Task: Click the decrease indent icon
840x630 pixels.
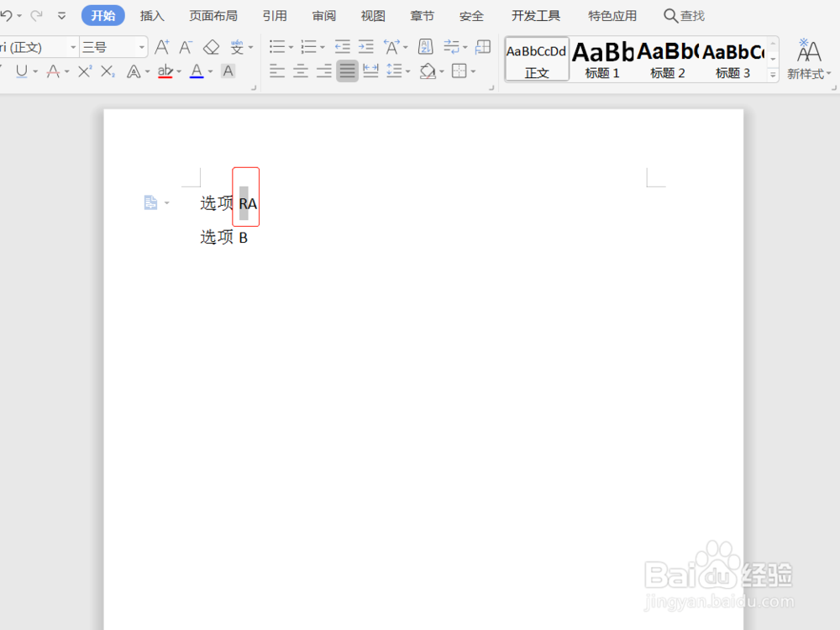Action: pos(343,47)
